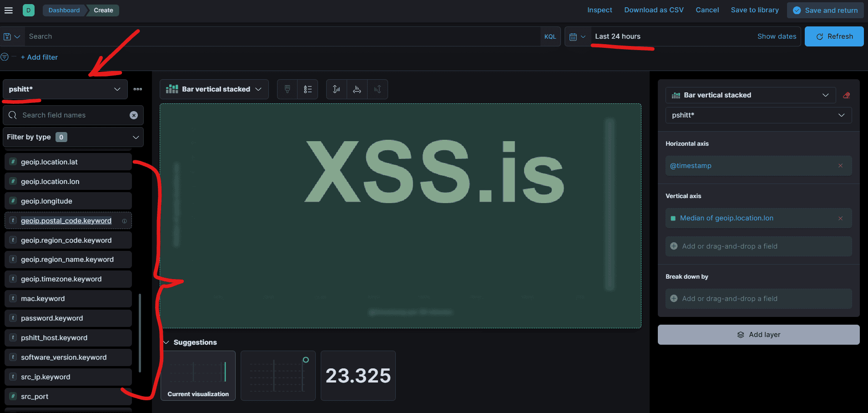Select the geoip.region_name.keyword field
868x413 pixels.
(68, 259)
